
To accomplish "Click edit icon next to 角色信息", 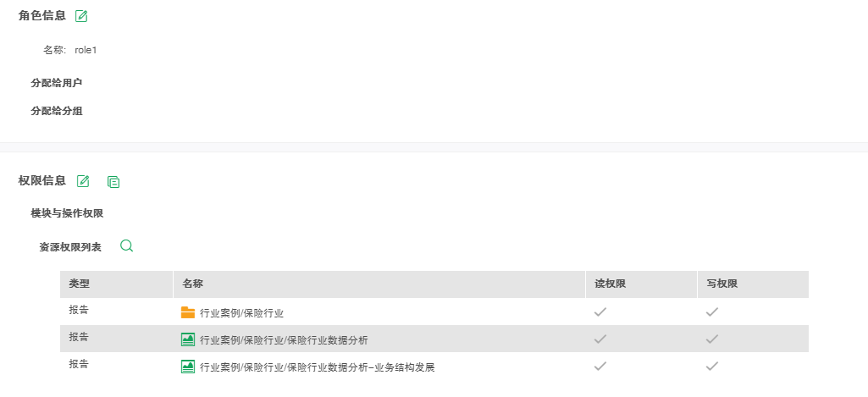I will (x=81, y=16).
